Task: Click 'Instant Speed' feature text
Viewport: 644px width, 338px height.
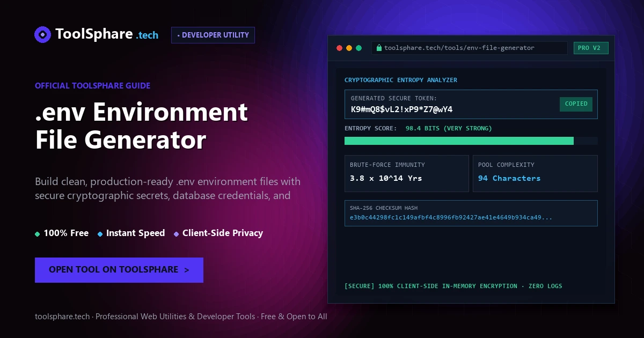Action: (x=136, y=233)
